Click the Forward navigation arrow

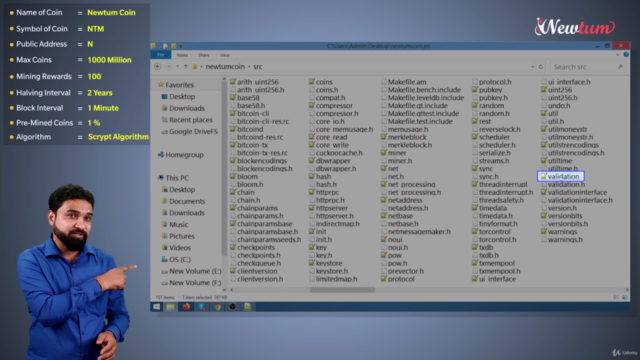point(168,67)
